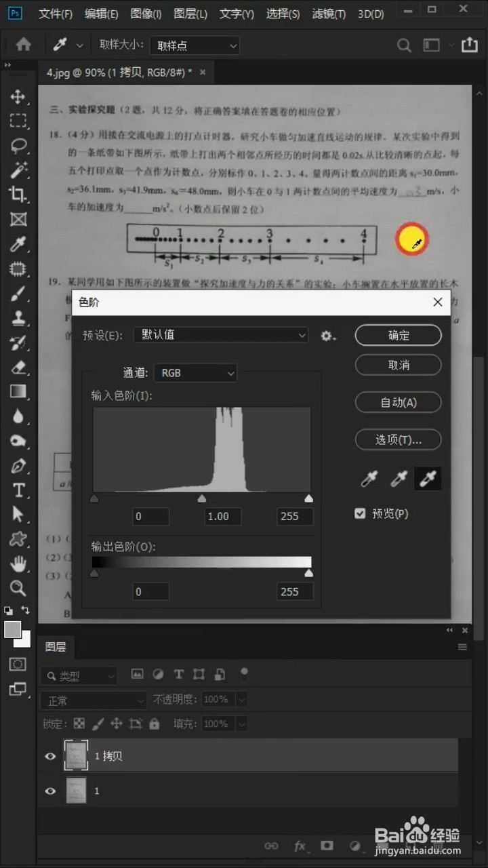Click the share icon in options bar
The height and width of the screenshot is (868, 488).
(469, 45)
